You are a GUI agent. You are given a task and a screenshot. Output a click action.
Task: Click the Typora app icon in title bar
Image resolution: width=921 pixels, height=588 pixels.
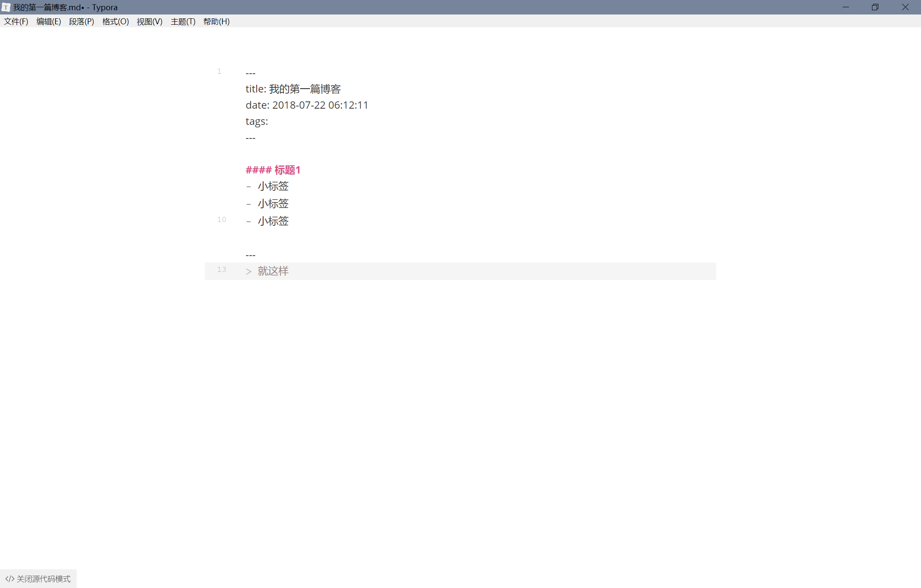(6, 7)
